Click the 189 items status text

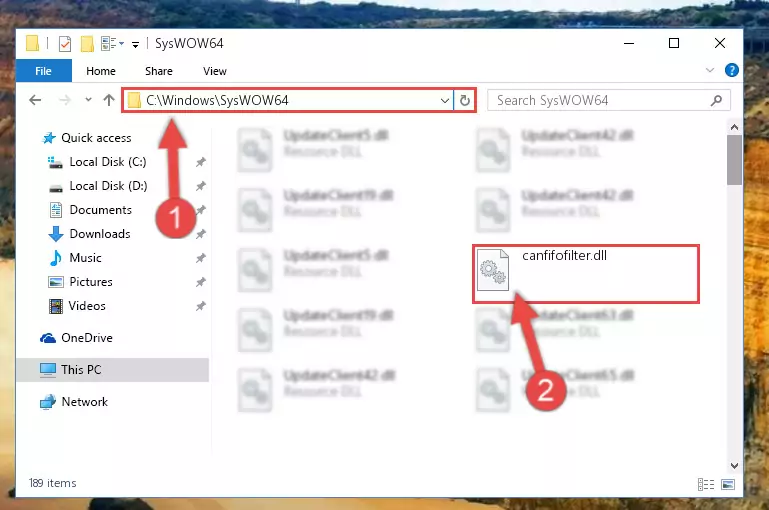[53, 483]
